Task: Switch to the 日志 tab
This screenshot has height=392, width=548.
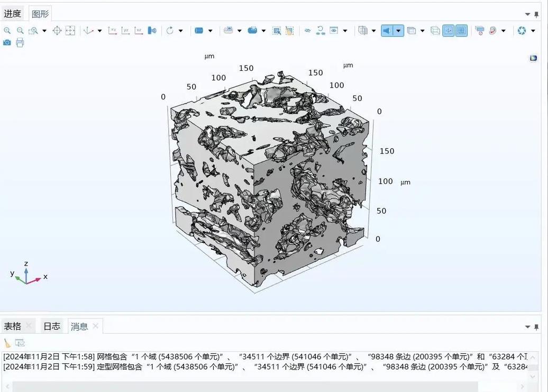Action: click(52, 326)
